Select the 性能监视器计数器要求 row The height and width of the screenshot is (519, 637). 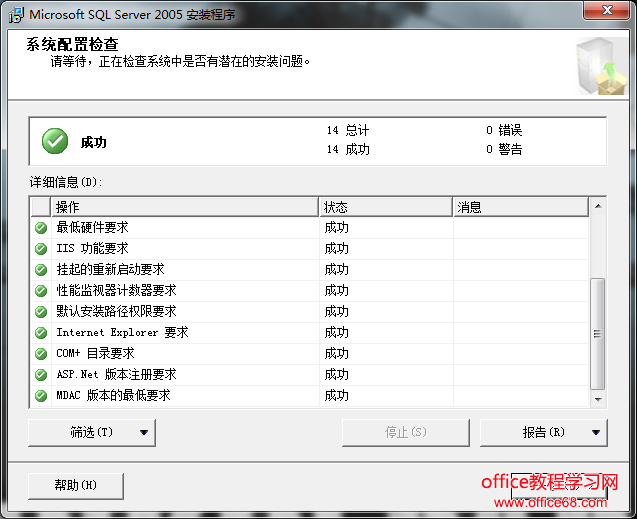click(310, 291)
